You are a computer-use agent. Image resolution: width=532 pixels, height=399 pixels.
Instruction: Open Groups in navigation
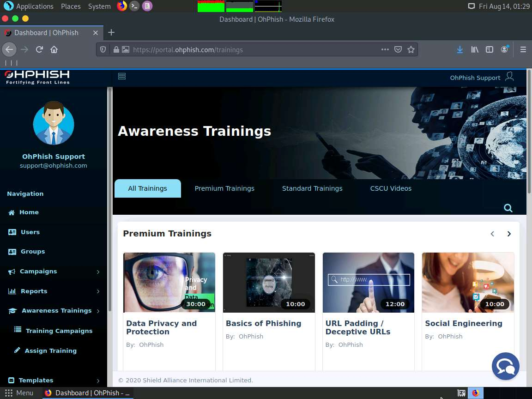[26, 252]
